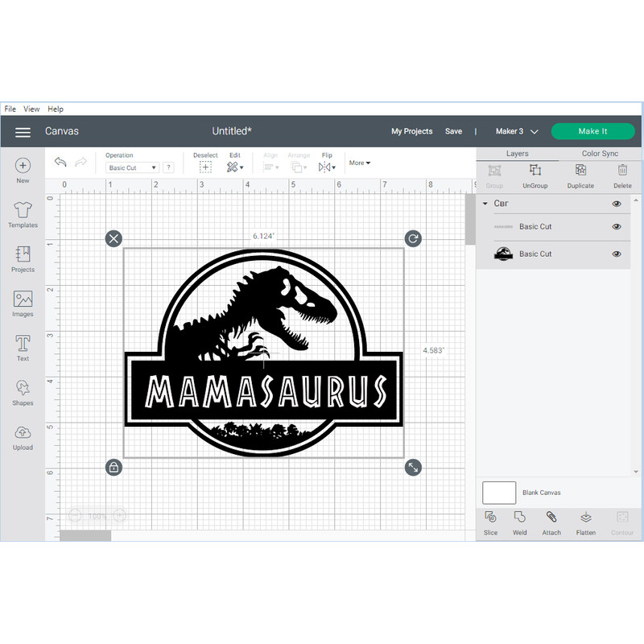Viewport: 644px width, 644px height.
Task: Collapse the Cвг layer group
Action: click(x=485, y=204)
